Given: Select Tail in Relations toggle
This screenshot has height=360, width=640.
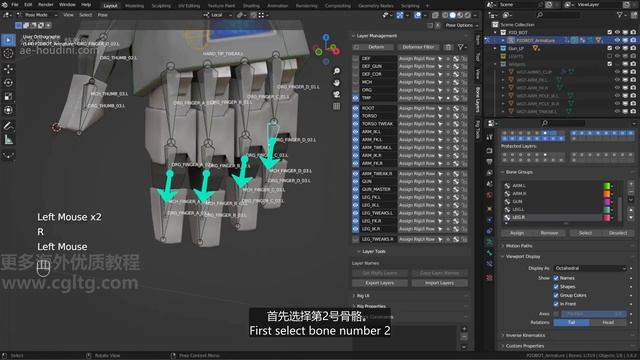Looking at the screenshot, I should click(x=571, y=322).
